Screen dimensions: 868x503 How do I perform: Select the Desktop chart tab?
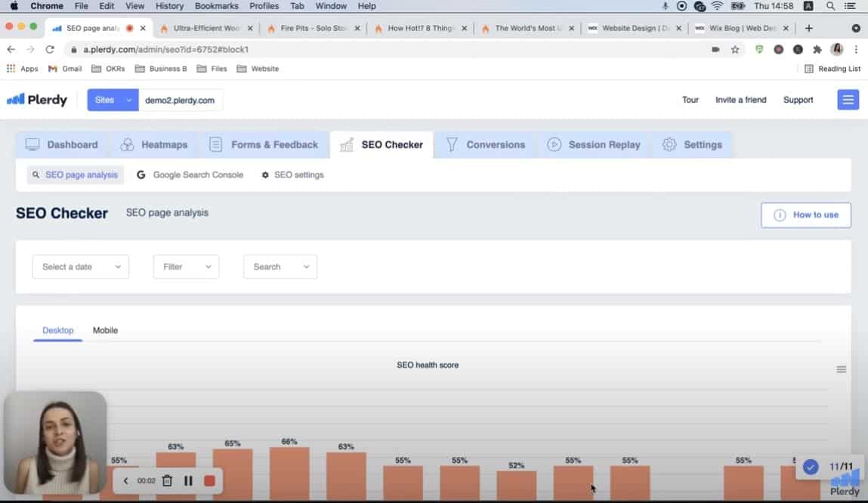coord(57,330)
